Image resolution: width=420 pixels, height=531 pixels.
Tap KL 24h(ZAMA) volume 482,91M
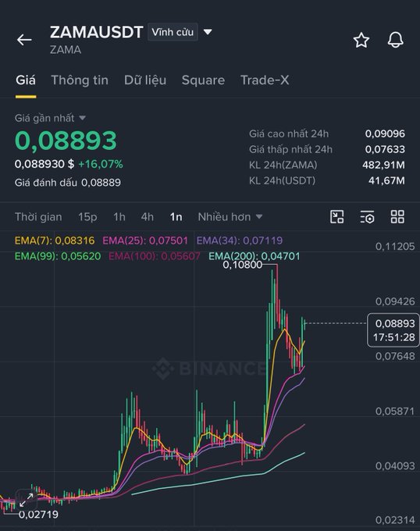coord(383,165)
